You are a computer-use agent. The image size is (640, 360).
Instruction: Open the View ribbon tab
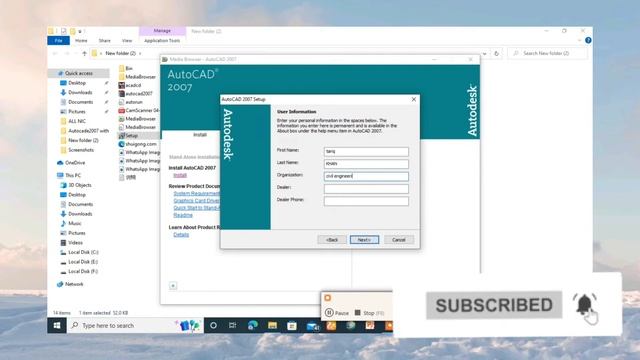pos(127,40)
